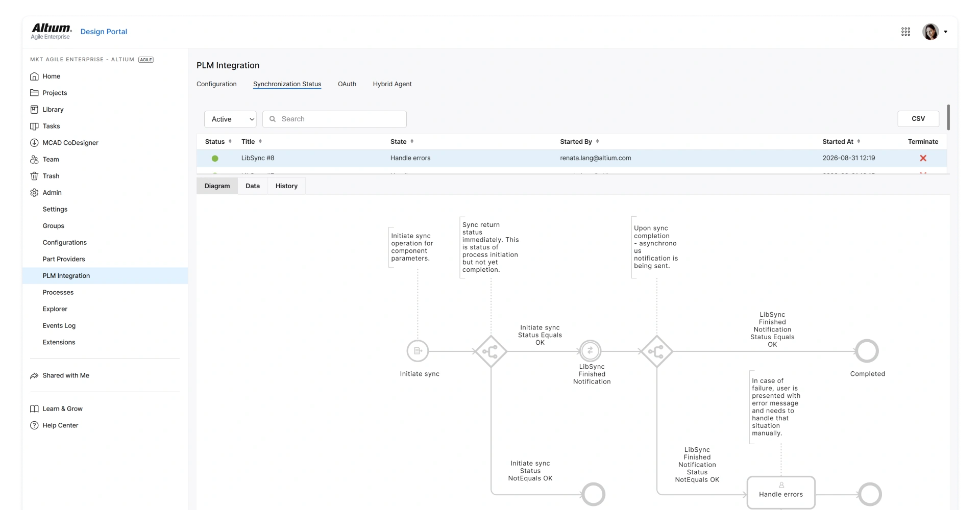Terminate LibSync #8 with red X
980x510 pixels.
pos(923,158)
